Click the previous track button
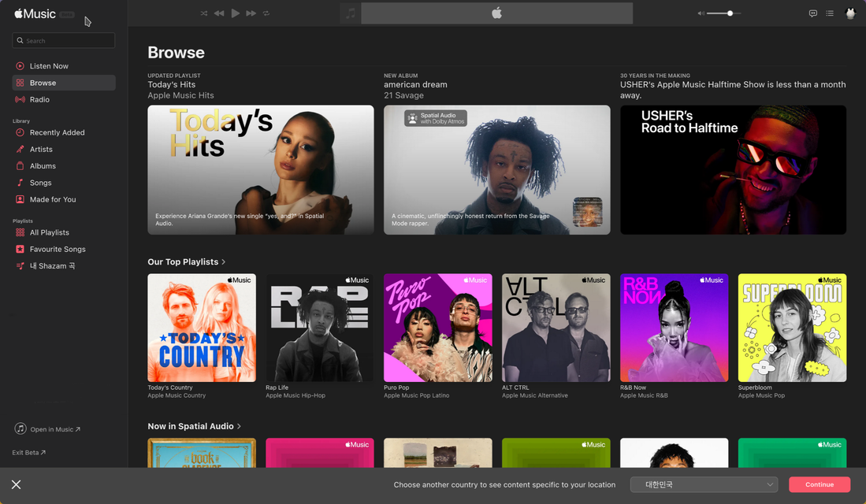Image resolution: width=866 pixels, height=504 pixels. 219,13
